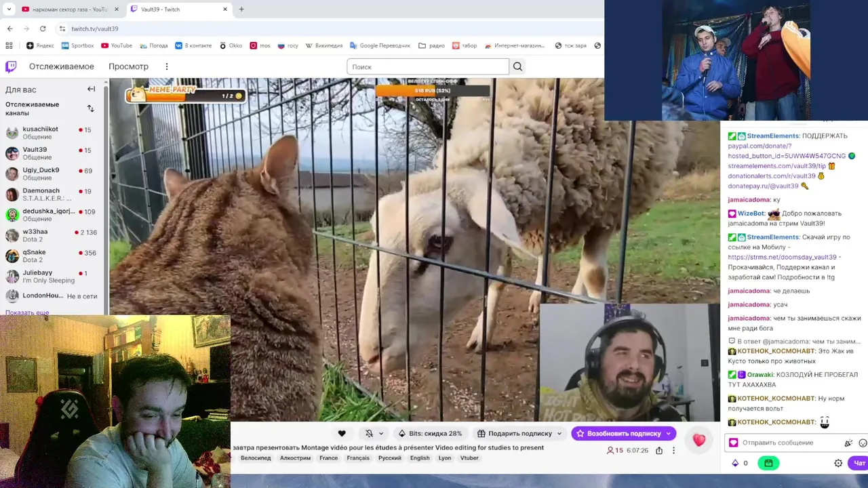Collapse the Для вас sidebar arrow
This screenshot has width=868, height=488.
[x=91, y=89]
